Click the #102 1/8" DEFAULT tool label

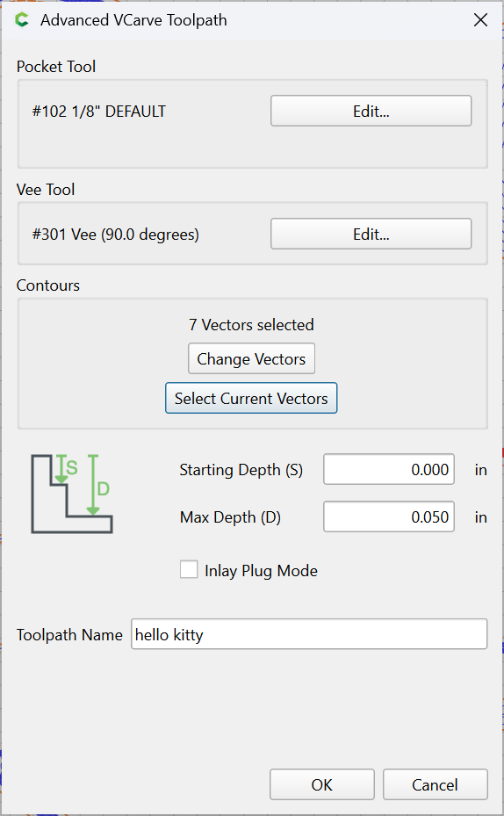(99, 112)
